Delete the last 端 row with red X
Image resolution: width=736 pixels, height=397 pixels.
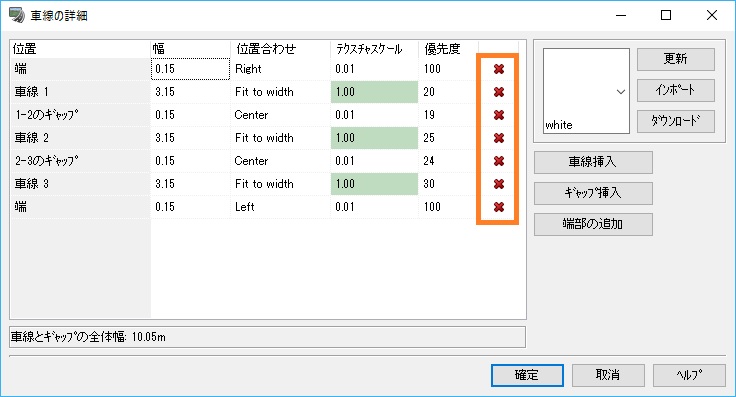tap(499, 207)
